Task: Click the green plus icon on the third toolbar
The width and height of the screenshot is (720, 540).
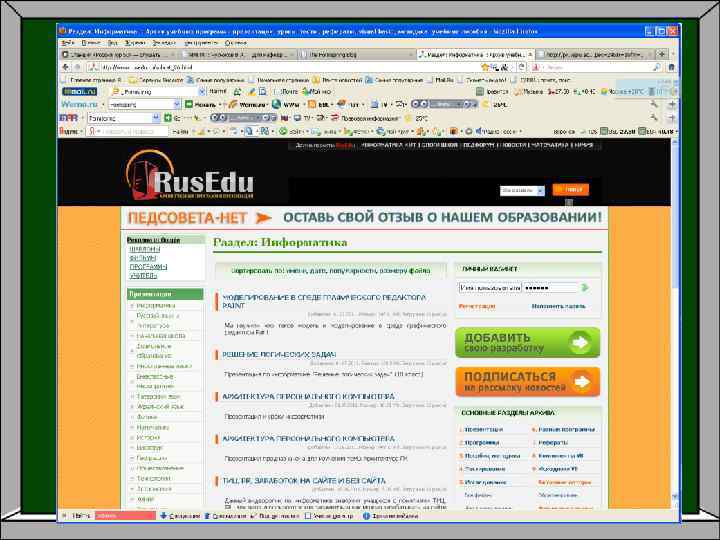Action: point(167,118)
